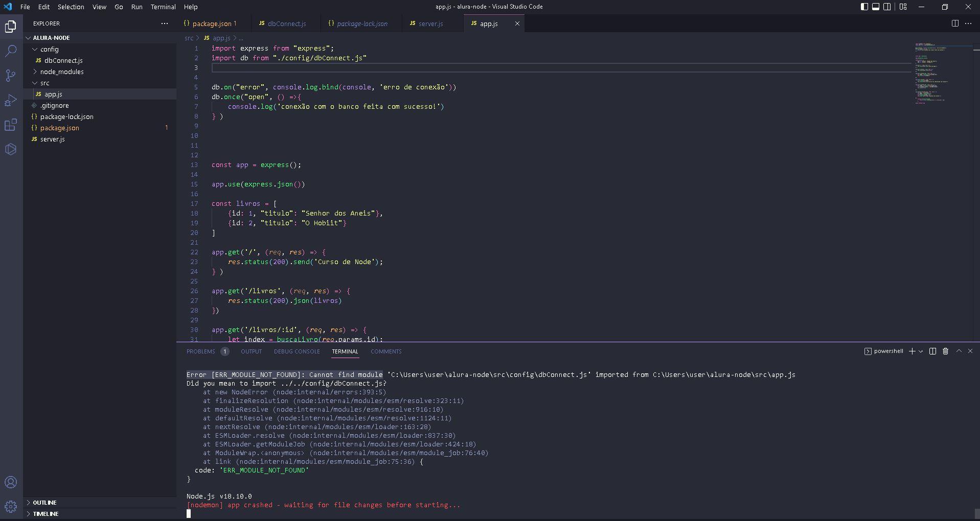The height and width of the screenshot is (521, 980).
Task: Expand the node_modules folder
Action: [100, 72]
